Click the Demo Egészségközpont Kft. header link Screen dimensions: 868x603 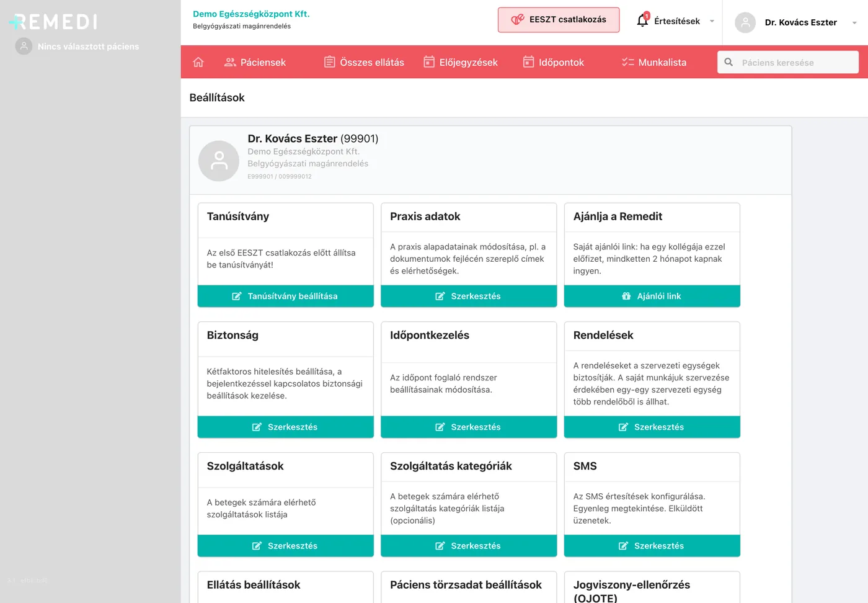click(x=251, y=14)
